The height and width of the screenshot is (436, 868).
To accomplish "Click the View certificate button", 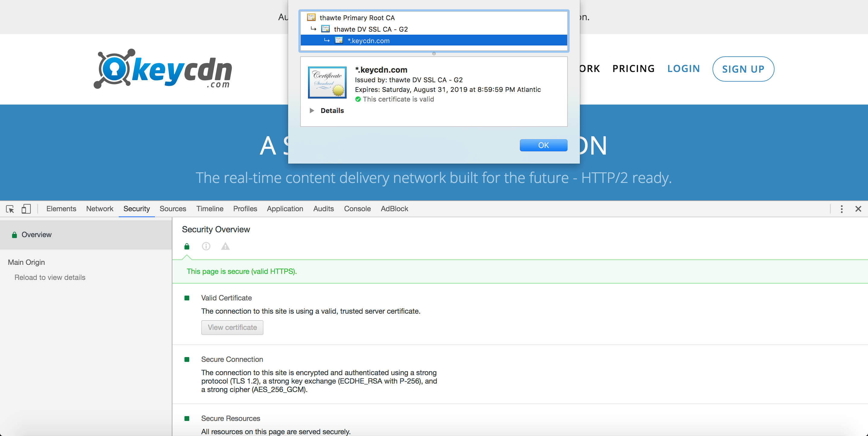I will [232, 328].
